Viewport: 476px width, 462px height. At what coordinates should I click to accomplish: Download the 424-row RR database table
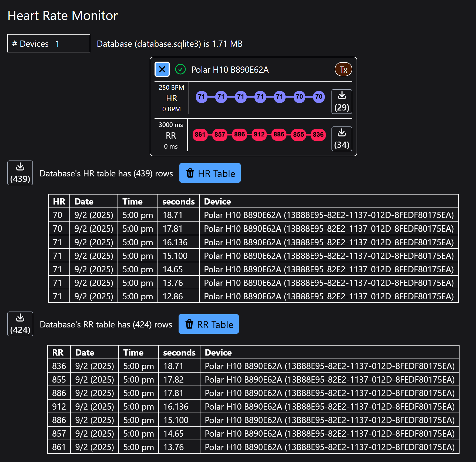(20, 324)
